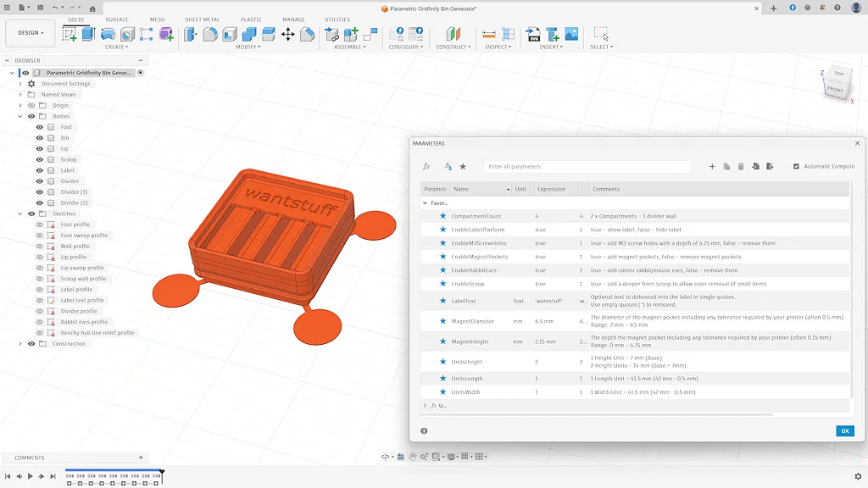Open the Design workspace dropdown

(31, 33)
